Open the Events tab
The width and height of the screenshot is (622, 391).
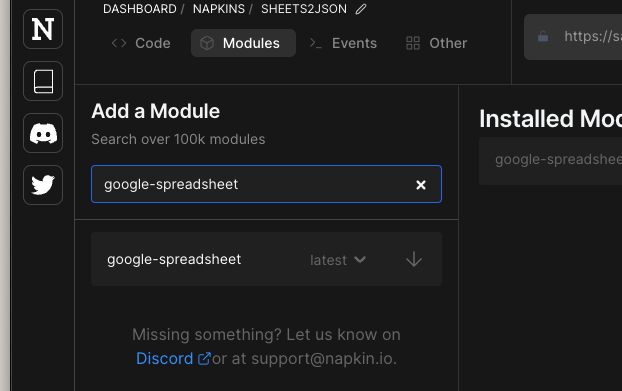(x=343, y=43)
